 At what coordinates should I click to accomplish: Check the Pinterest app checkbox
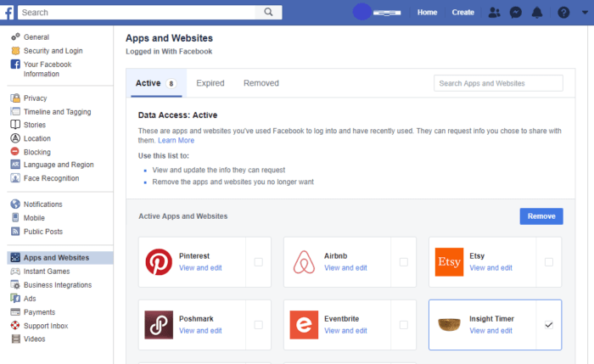pos(258,262)
